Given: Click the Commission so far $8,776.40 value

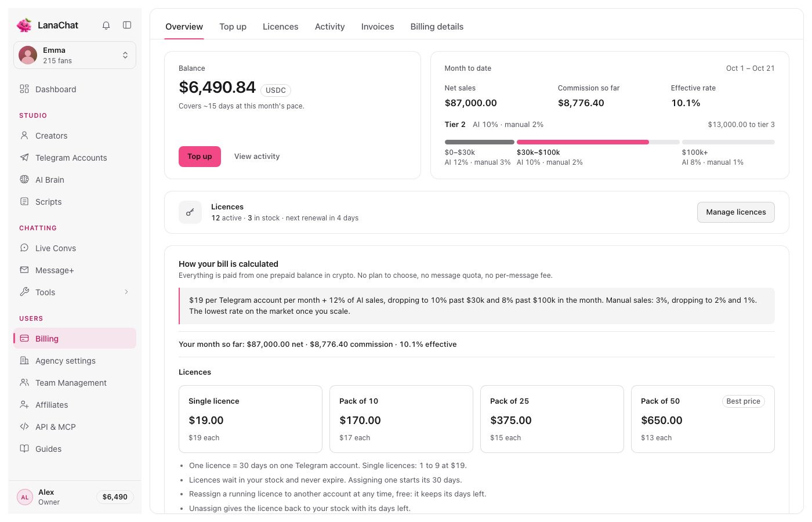Looking at the screenshot, I should (581, 103).
